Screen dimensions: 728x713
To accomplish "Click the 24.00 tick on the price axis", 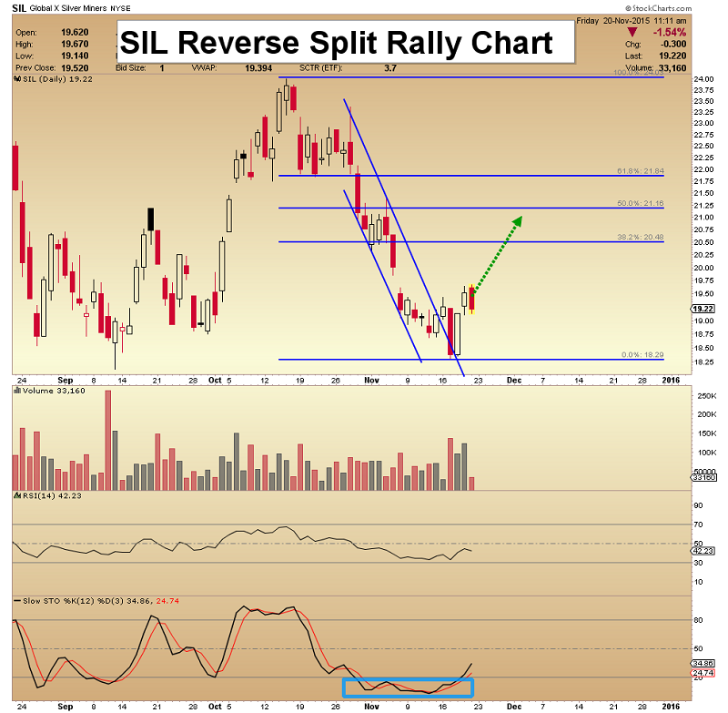I will tap(703, 79).
